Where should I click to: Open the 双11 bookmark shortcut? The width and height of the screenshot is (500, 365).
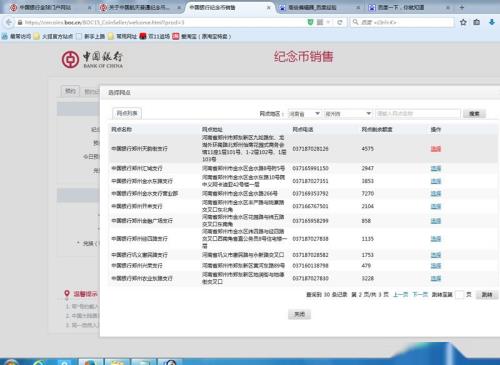click(x=155, y=36)
